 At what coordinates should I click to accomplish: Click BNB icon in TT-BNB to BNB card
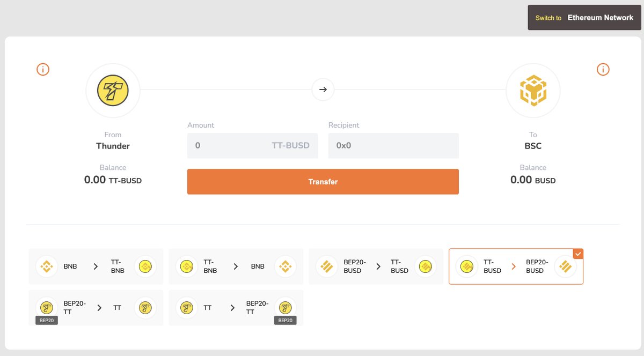click(x=285, y=266)
